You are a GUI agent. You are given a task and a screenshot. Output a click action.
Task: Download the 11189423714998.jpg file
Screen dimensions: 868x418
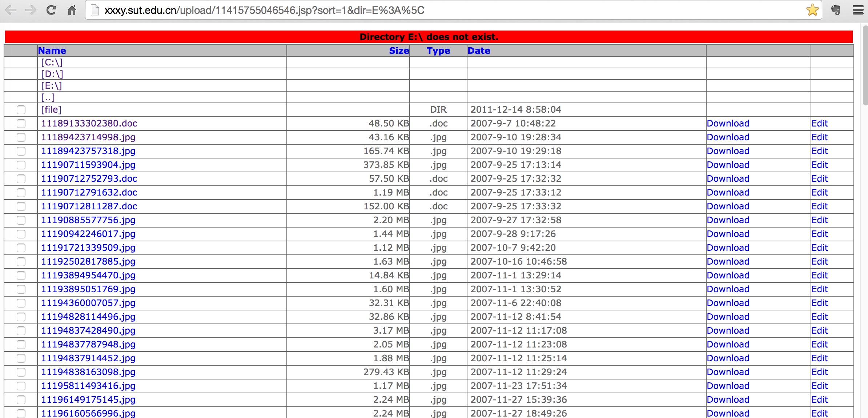tap(728, 137)
